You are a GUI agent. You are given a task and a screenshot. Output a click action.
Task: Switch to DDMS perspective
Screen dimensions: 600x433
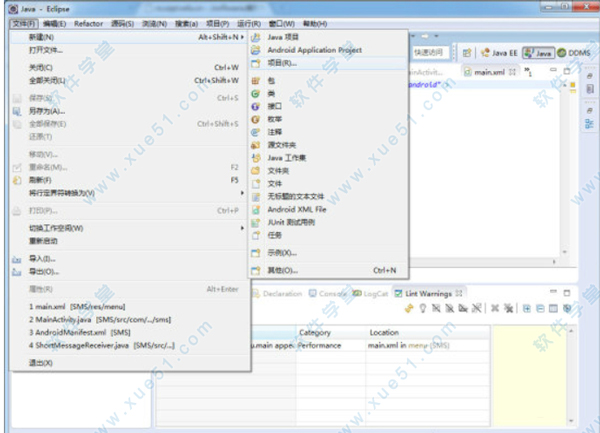[574, 53]
